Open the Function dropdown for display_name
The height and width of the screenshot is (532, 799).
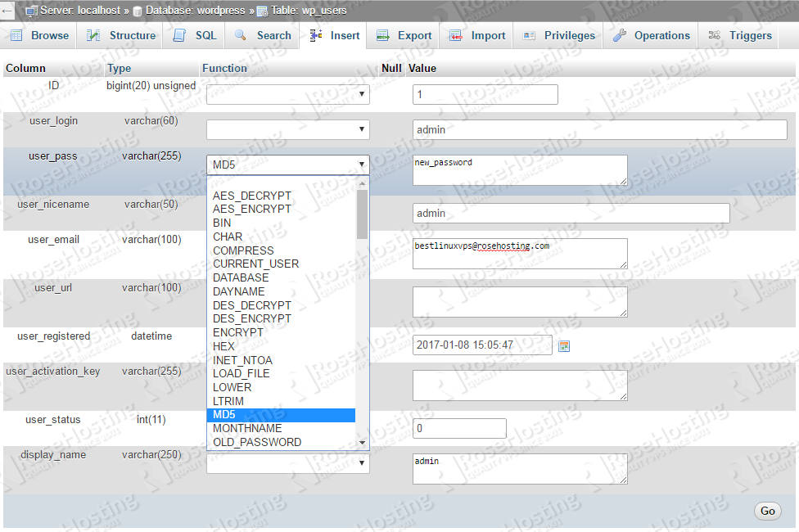pos(288,463)
